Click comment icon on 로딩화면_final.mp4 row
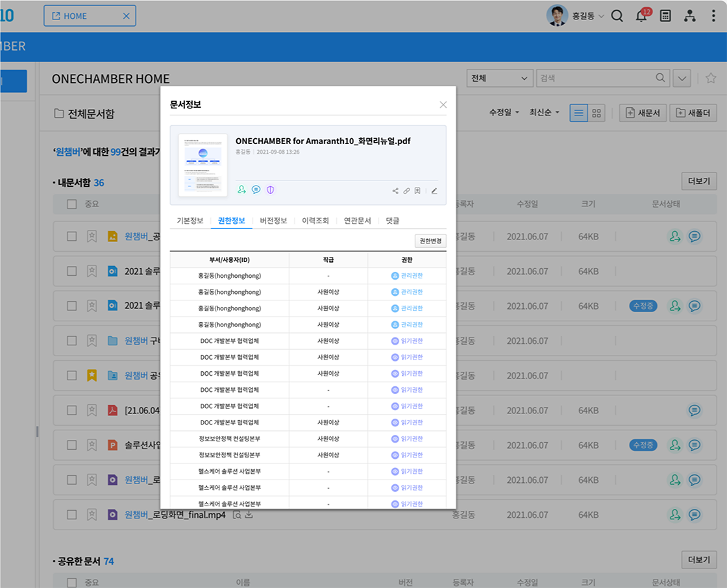 coord(694,515)
